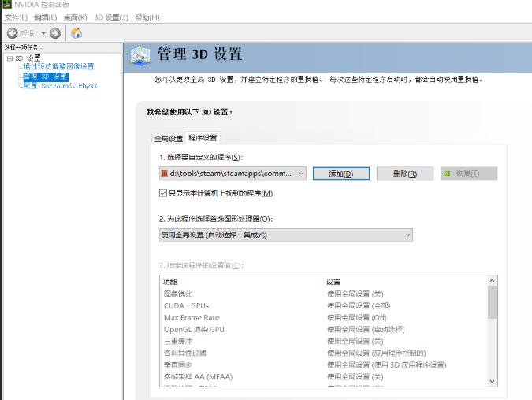Open the 帮助(H) menu
Screen dimensions: 532x400
pos(147,17)
